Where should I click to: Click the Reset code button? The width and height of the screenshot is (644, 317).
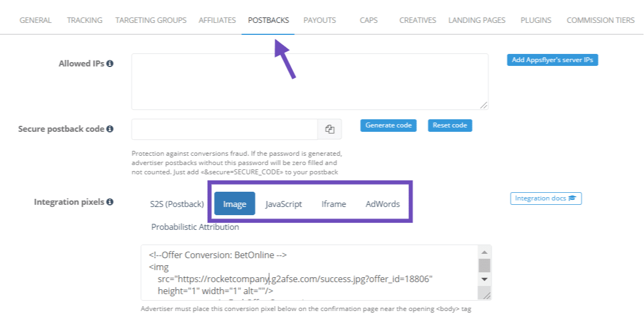click(x=449, y=125)
